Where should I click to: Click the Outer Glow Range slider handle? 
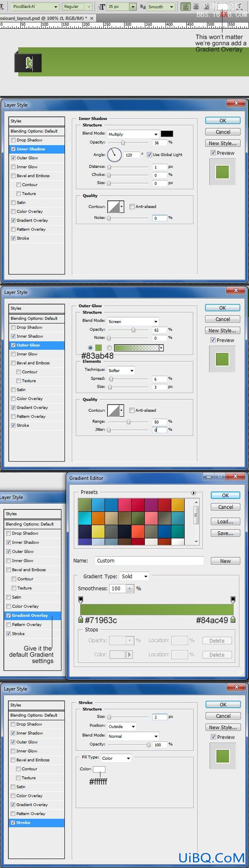coord(129,422)
